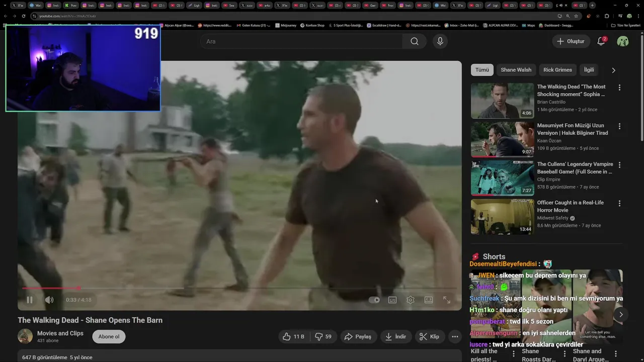The image size is (644, 362).
Task: Dislike the video (59 thumbs down)
Action: pyautogui.click(x=323, y=336)
